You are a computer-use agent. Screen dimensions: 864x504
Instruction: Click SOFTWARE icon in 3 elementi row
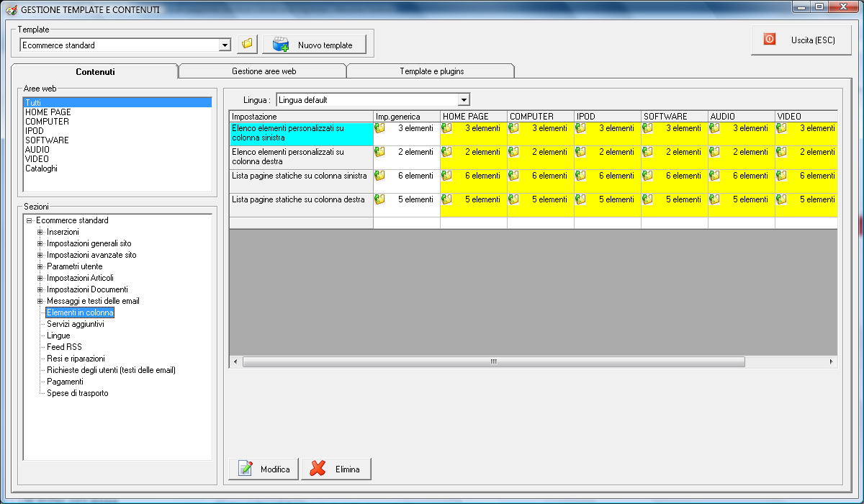(647, 128)
